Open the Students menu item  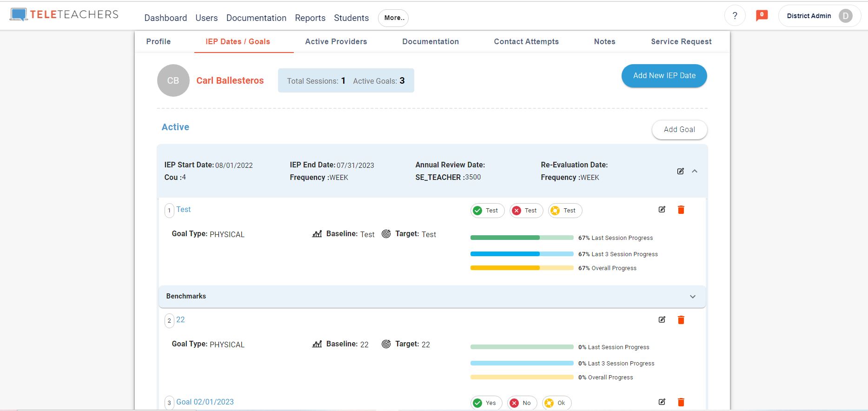tap(351, 18)
